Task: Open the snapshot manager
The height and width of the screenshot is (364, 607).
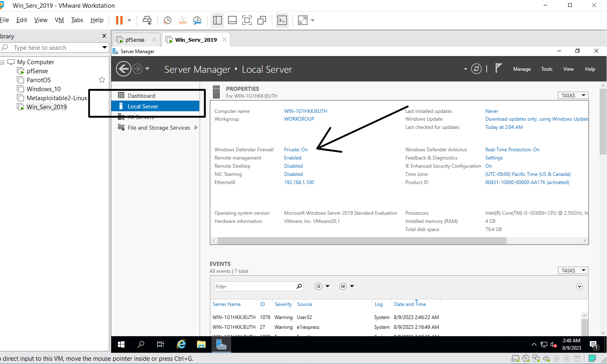Action: click(197, 20)
